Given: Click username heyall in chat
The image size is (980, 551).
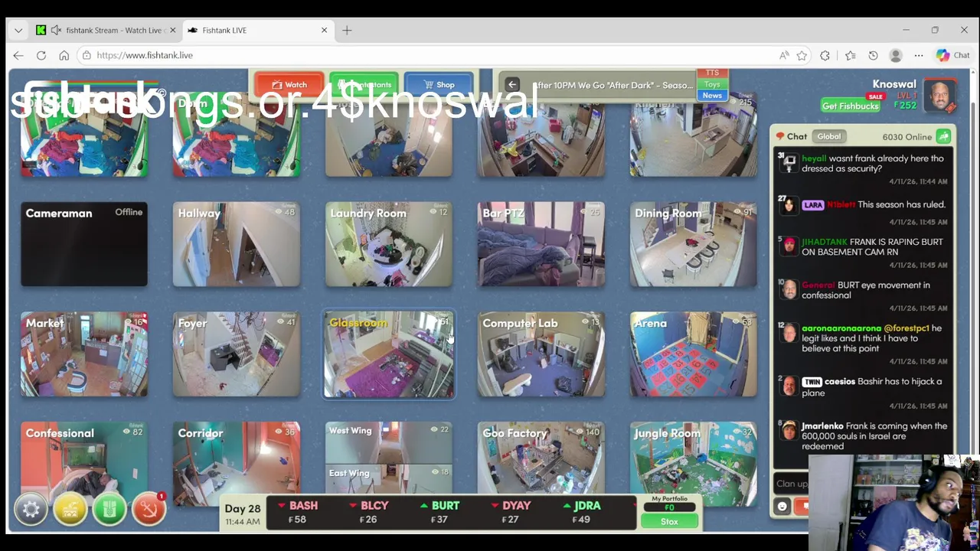Looking at the screenshot, I should [814, 158].
